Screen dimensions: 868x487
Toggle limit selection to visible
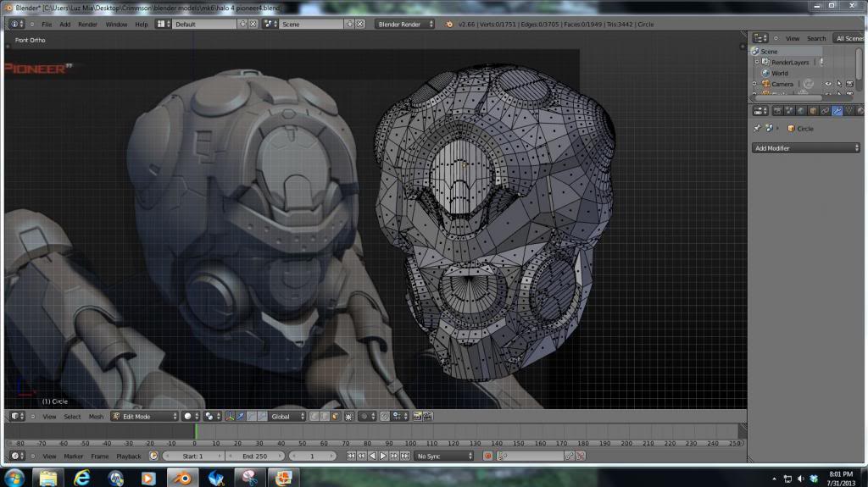click(x=348, y=416)
